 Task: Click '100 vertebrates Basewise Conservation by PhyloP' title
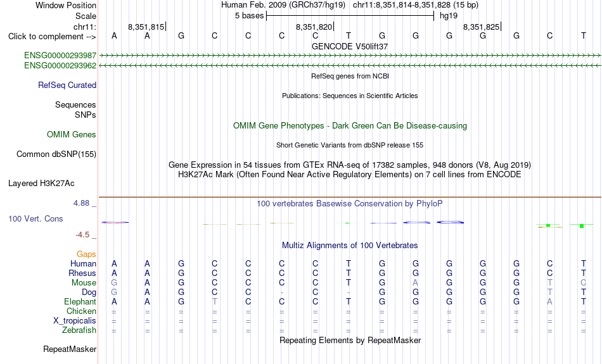pyautogui.click(x=350, y=204)
